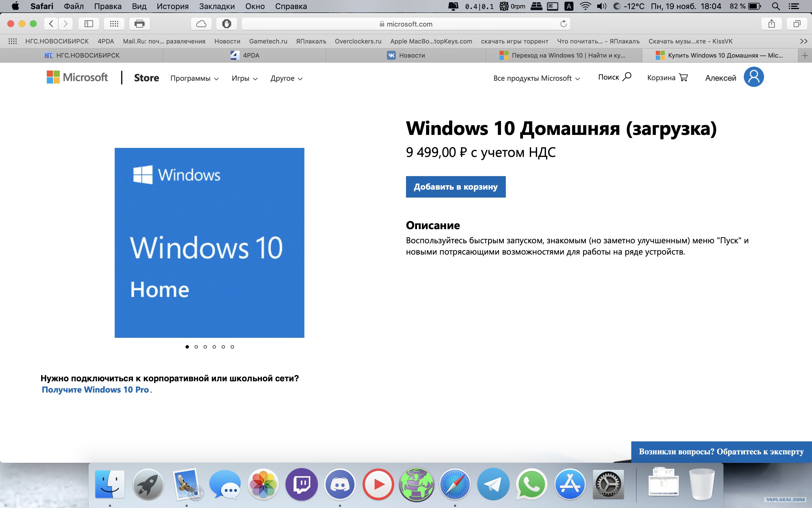The image size is (812, 508).
Task: Go back with Safari's back arrow
Action: 51,24
